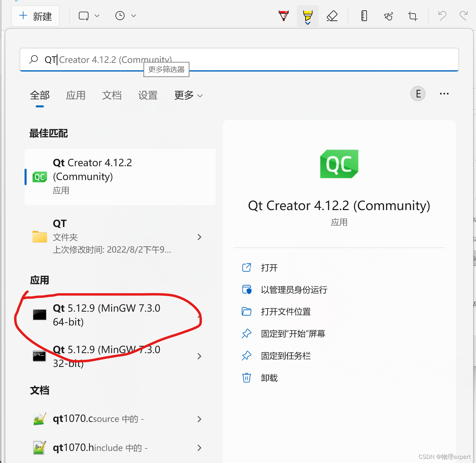Open the E user account avatar
Image resolution: width=476 pixels, height=463 pixels.
pyautogui.click(x=418, y=94)
